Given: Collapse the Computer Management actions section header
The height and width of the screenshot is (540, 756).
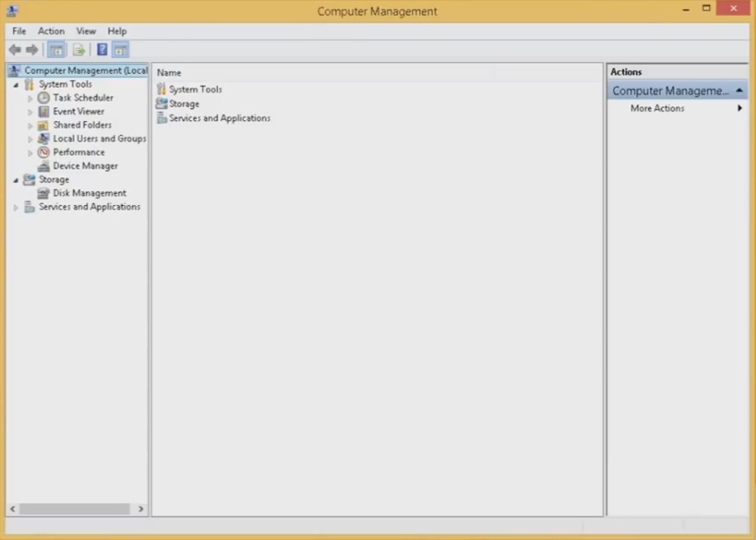Looking at the screenshot, I should 739,91.
